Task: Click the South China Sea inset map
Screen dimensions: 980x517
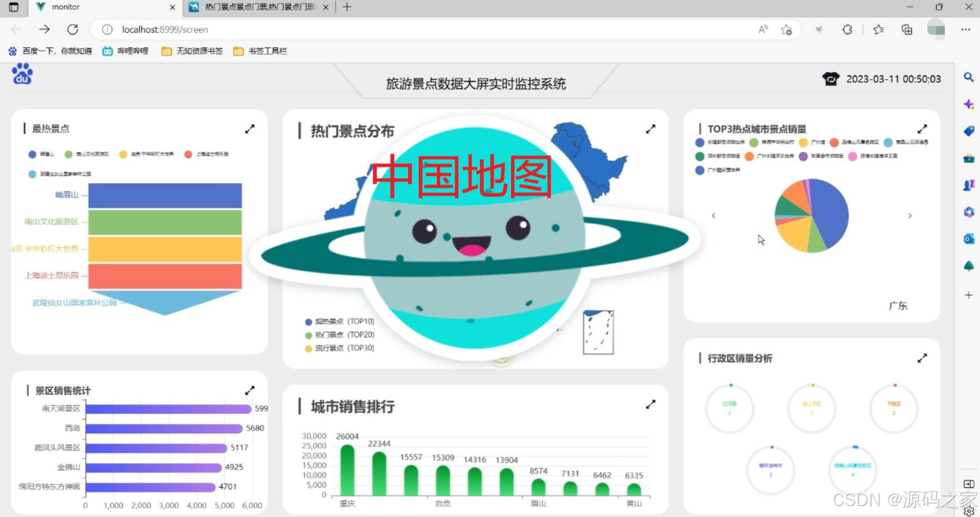Action: point(598,332)
